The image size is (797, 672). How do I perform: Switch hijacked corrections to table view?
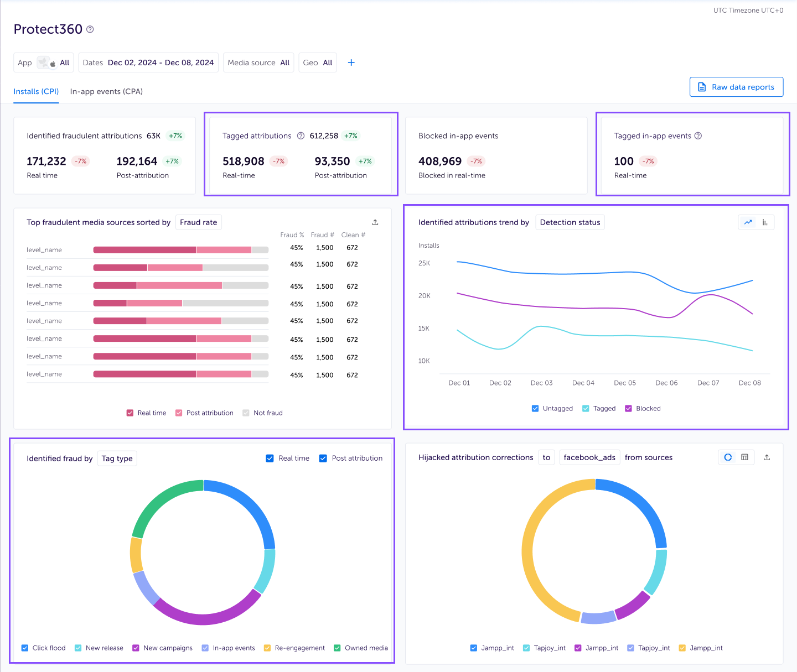pos(744,457)
